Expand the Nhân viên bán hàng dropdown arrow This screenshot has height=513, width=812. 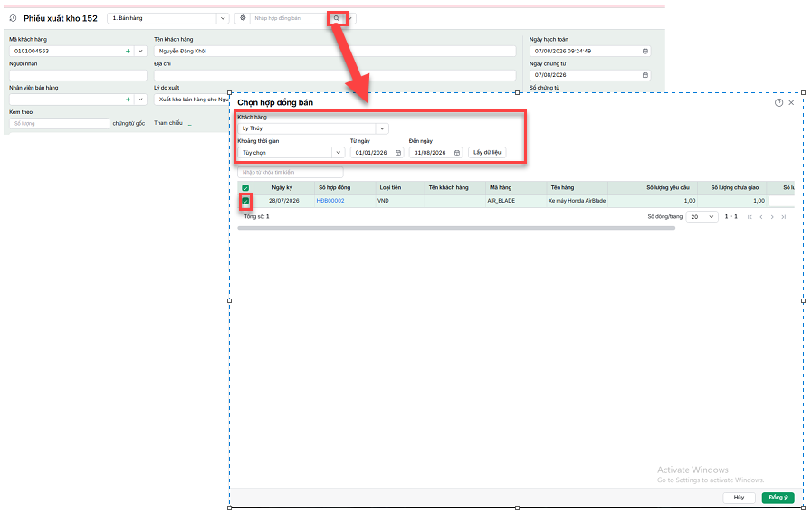140,100
